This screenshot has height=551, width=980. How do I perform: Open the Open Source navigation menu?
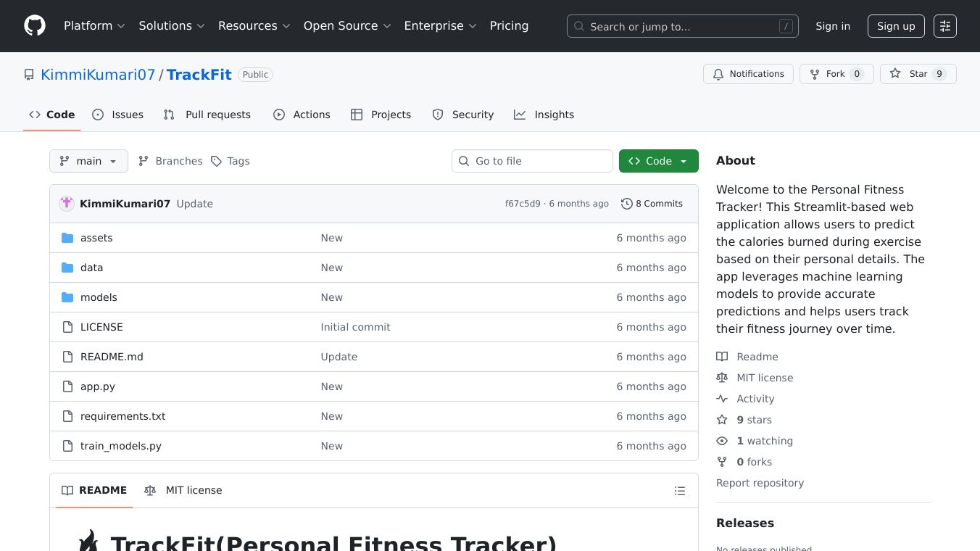(347, 26)
